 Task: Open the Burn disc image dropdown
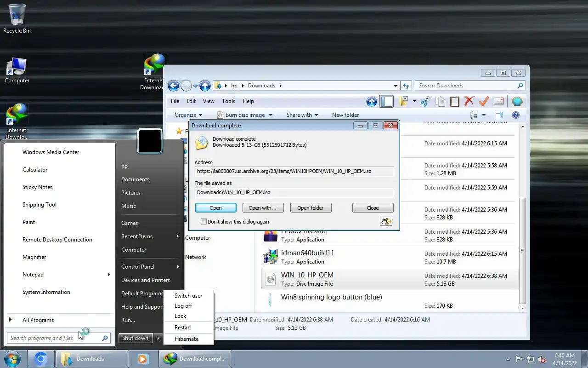pos(245,115)
